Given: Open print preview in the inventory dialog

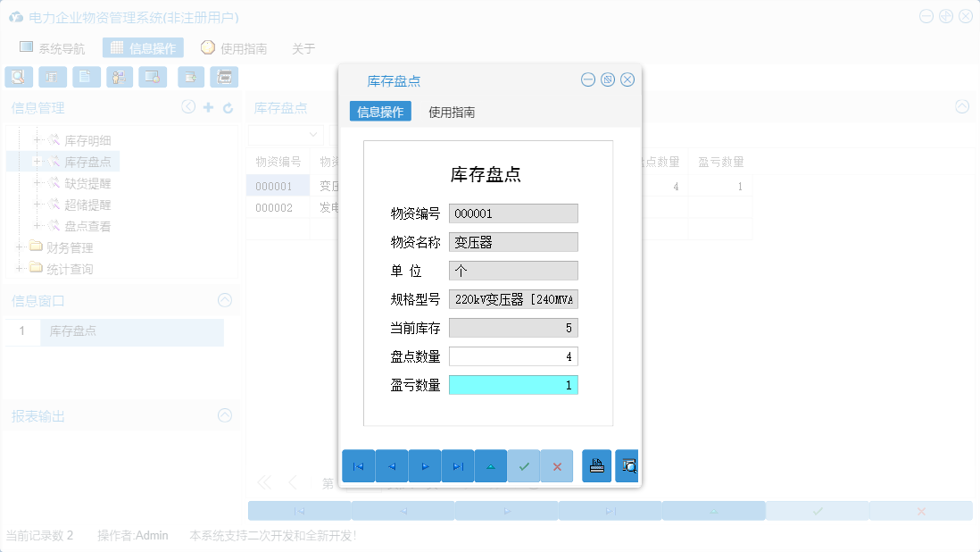Looking at the screenshot, I should (627, 465).
